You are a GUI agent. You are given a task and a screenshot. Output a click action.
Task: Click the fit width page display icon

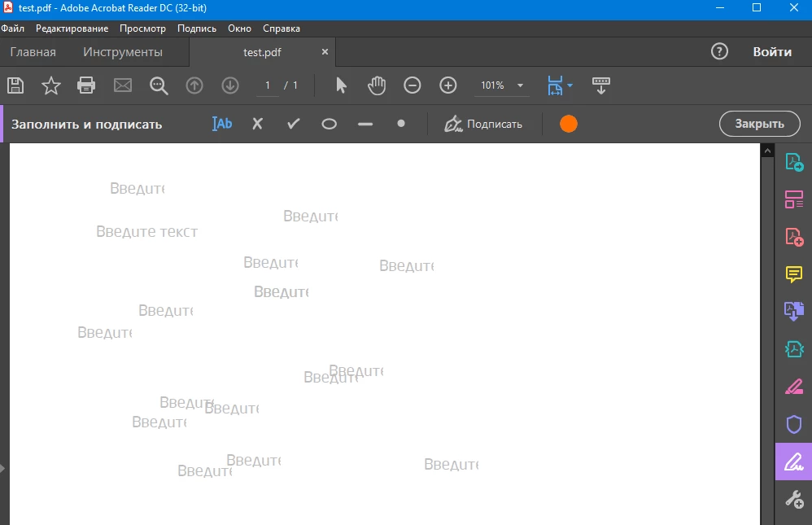coord(555,85)
